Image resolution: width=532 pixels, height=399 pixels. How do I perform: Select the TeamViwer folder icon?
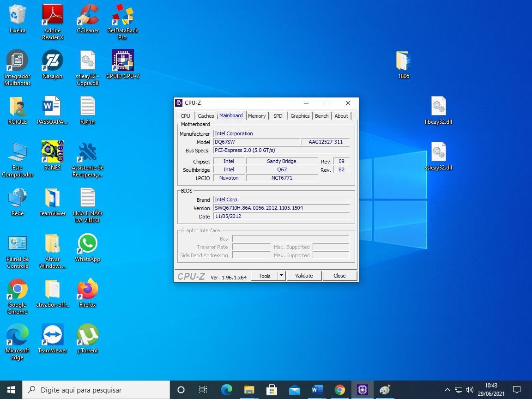pos(53,201)
